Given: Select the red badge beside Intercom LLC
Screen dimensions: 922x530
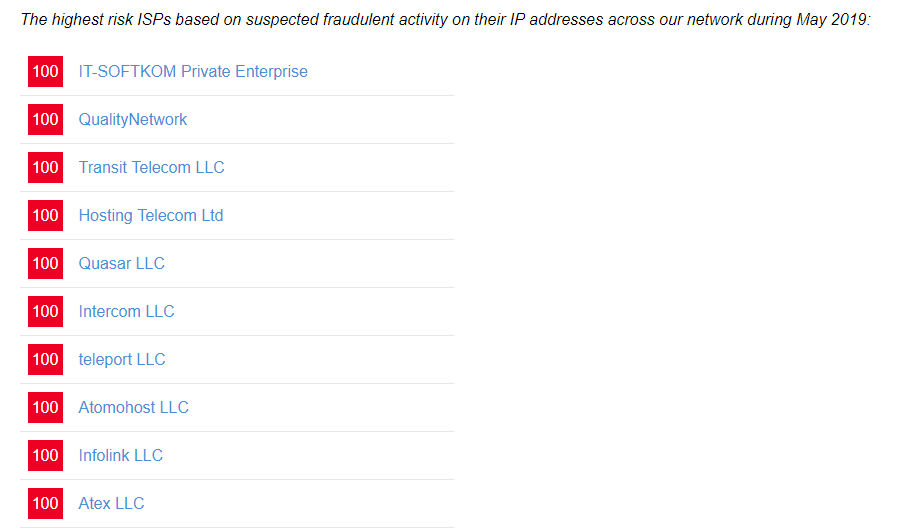Looking at the screenshot, I should pyautogui.click(x=45, y=312).
